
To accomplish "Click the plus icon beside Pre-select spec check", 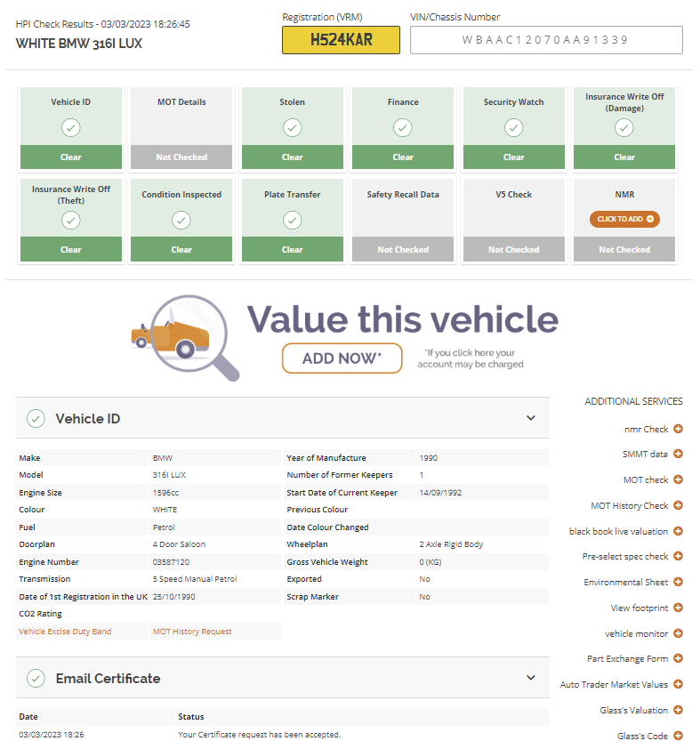I will pos(678,556).
